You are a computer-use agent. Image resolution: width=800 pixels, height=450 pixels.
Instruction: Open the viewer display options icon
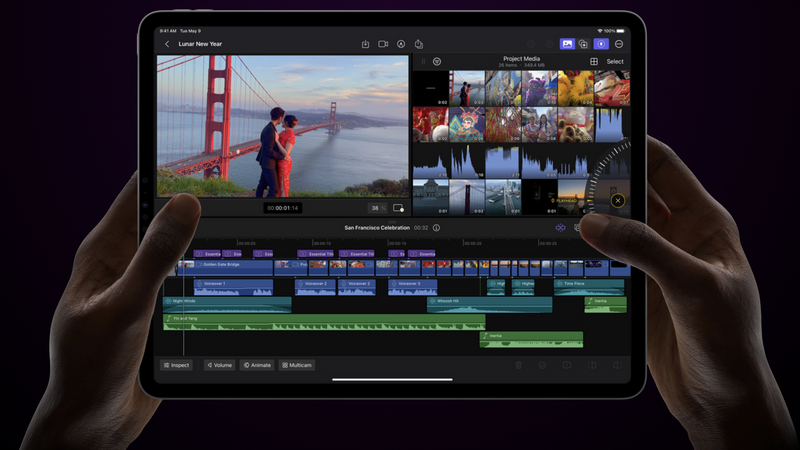398,208
